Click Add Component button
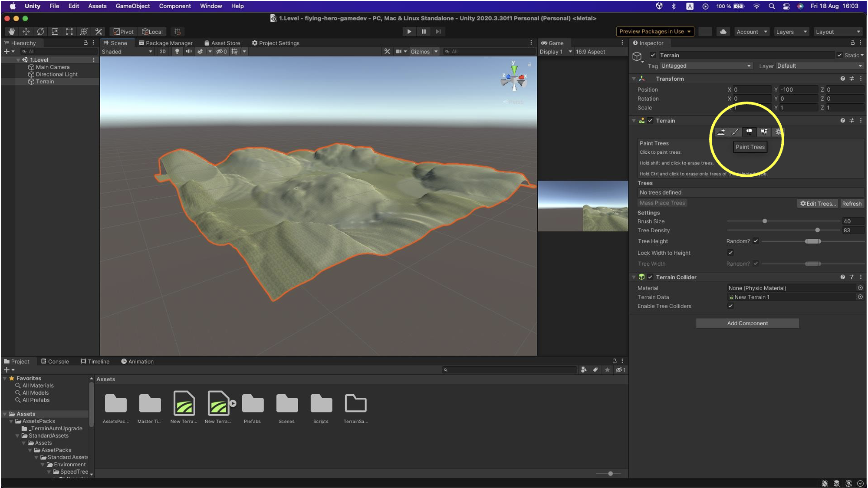Screen dimensions: 868x488 point(747,323)
